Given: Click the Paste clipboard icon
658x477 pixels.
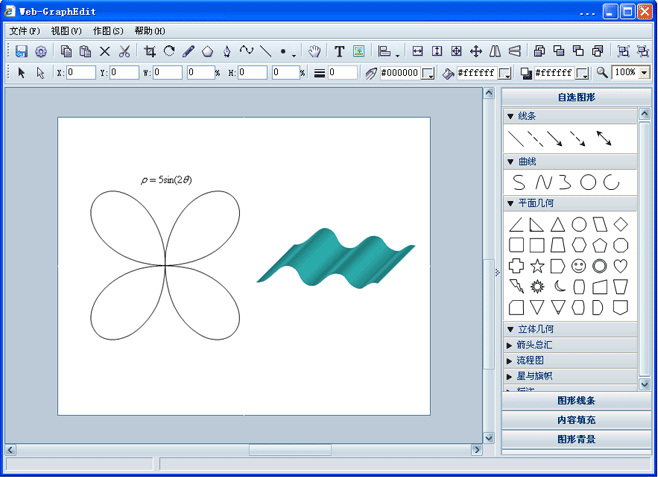Looking at the screenshot, I should pos(85,51).
